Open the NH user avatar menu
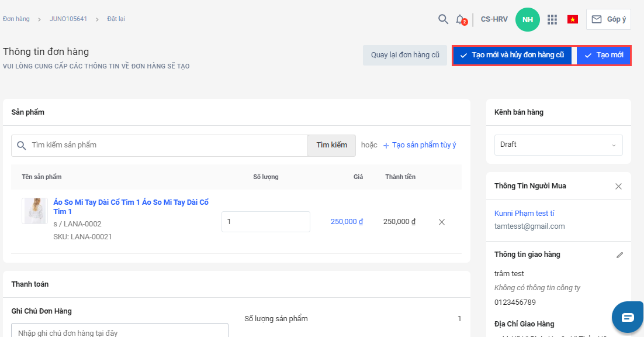The height and width of the screenshot is (337, 644). [x=527, y=19]
